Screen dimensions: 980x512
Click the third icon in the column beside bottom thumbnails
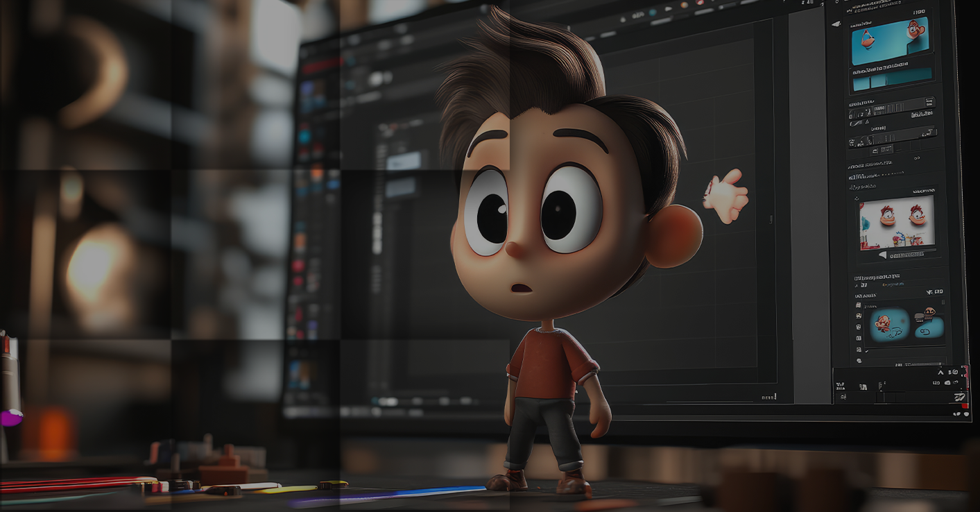tap(859, 327)
